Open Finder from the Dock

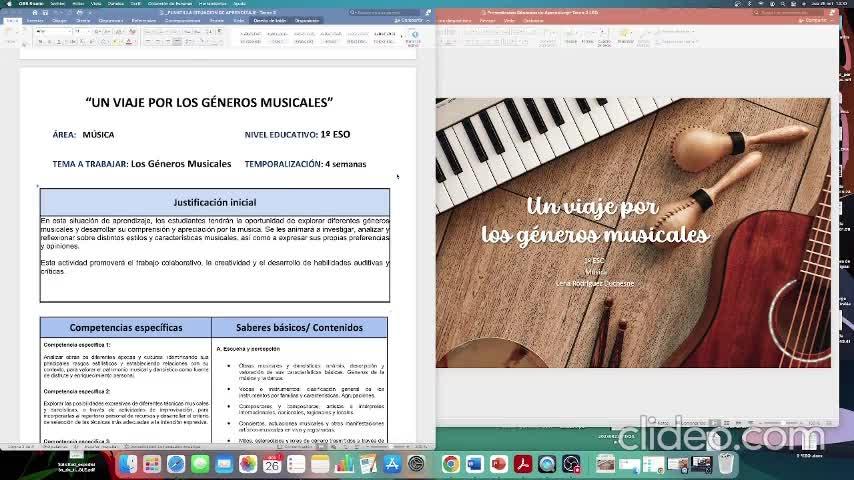[129, 464]
